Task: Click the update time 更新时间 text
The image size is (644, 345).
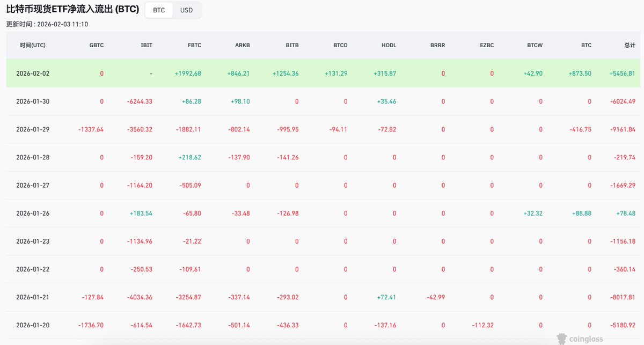Action: tap(47, 24)
